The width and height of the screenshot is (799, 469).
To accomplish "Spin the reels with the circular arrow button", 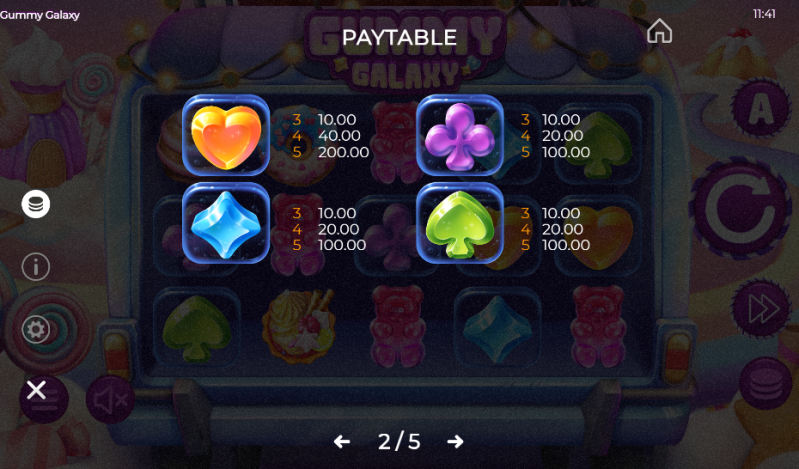I will pos(739,208).
